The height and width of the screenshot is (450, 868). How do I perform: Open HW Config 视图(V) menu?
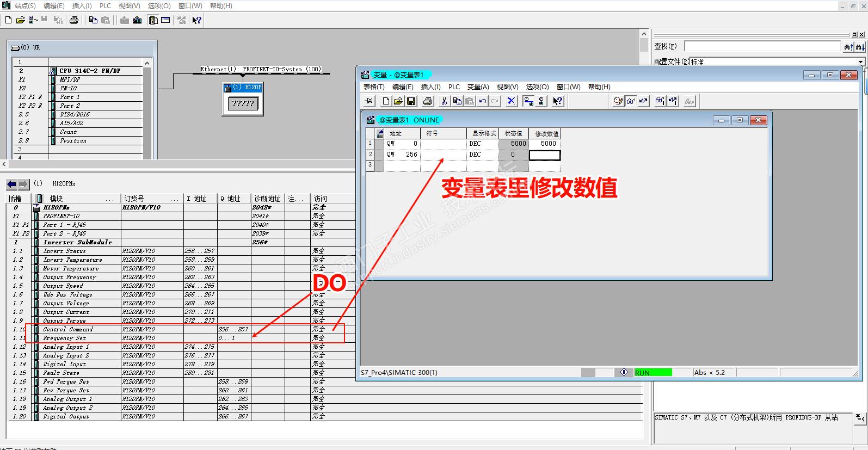(129, 5)
